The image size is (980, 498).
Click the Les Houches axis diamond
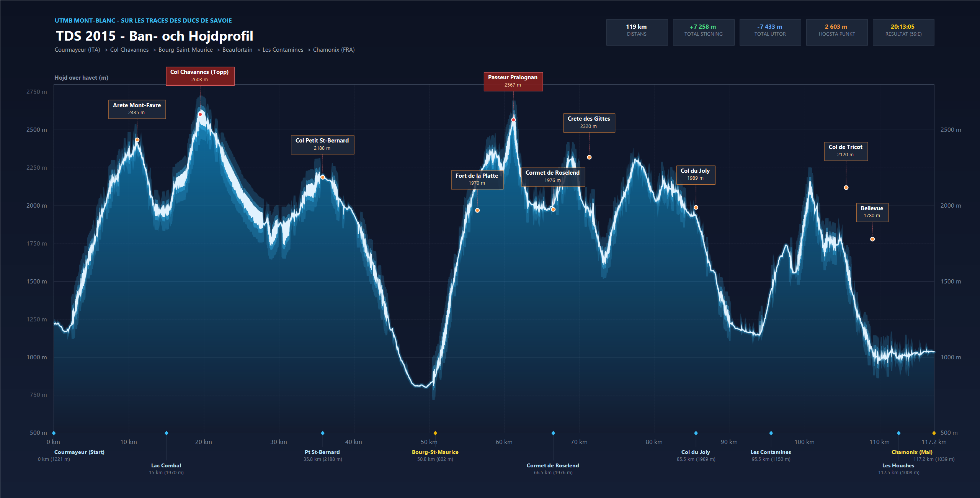899,433
